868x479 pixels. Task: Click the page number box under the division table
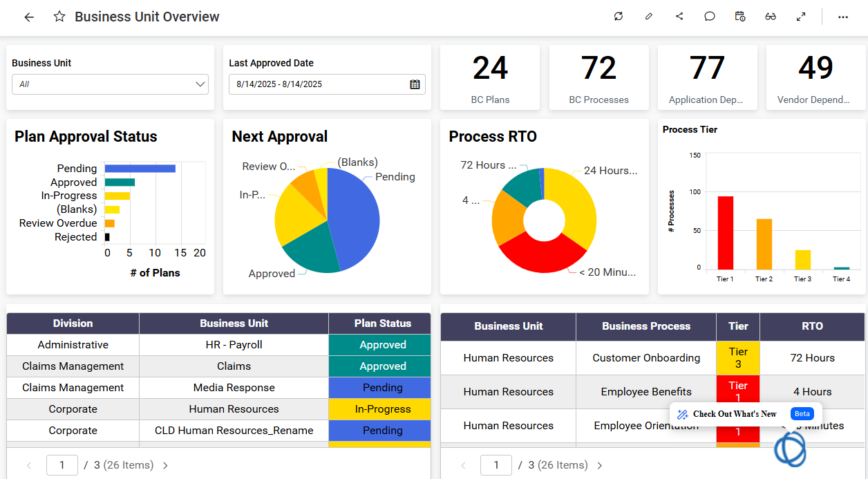(x=62, y=465)
